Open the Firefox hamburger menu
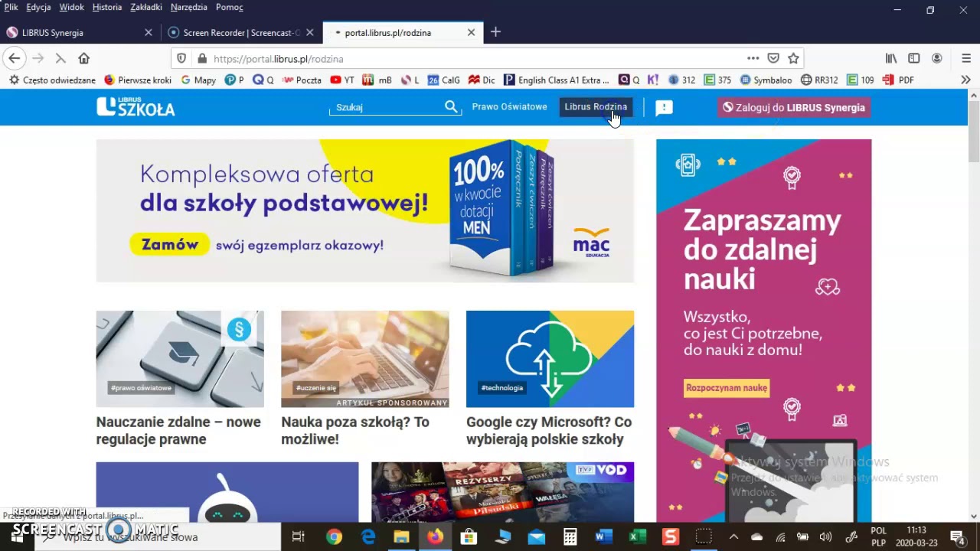Screen dimensions: 980x551 tap(965, 58)
